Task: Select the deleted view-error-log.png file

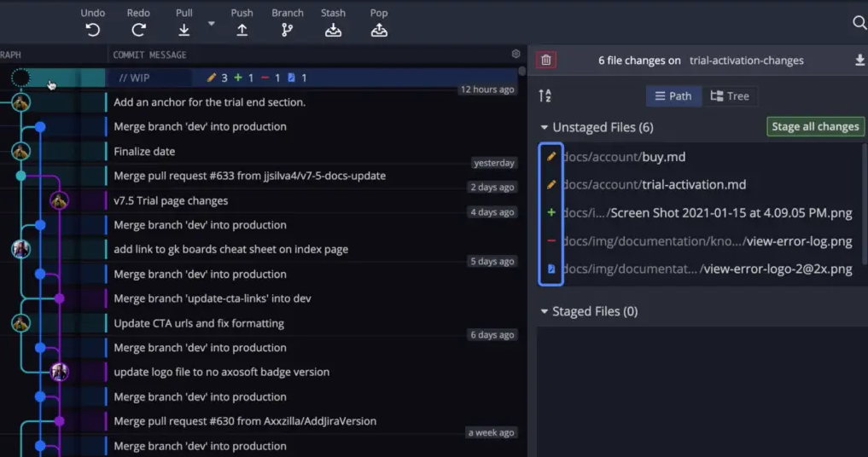Action: pos(700,241)
